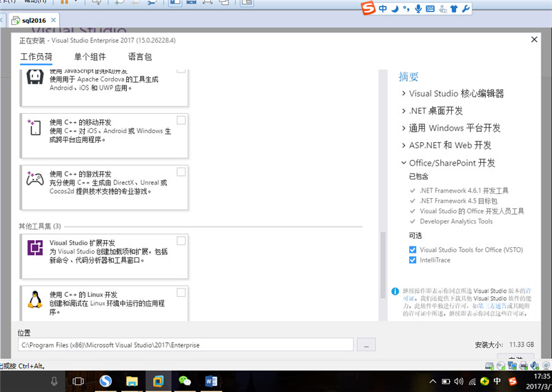Click the Developer Analytics Tools item

point(456,221)
